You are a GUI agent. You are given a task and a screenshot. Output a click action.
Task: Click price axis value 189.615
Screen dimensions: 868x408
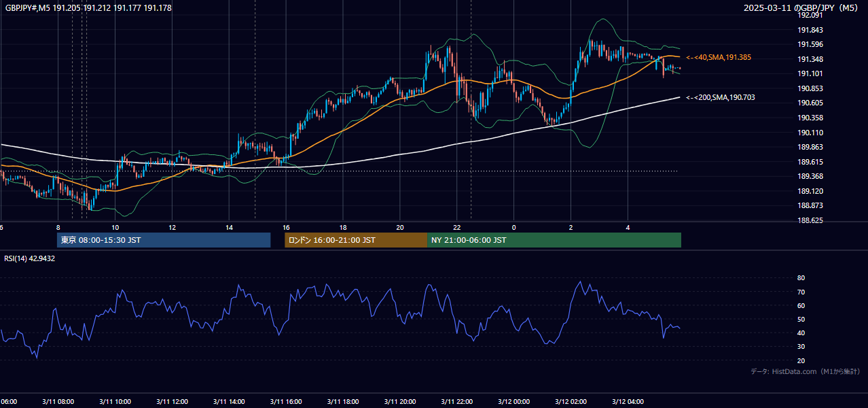[x=810, y=162]
